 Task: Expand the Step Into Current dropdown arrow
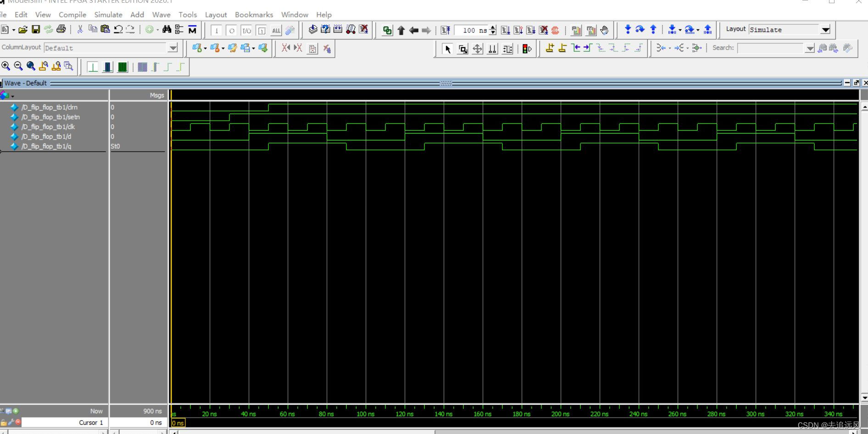tap(680, 30)
